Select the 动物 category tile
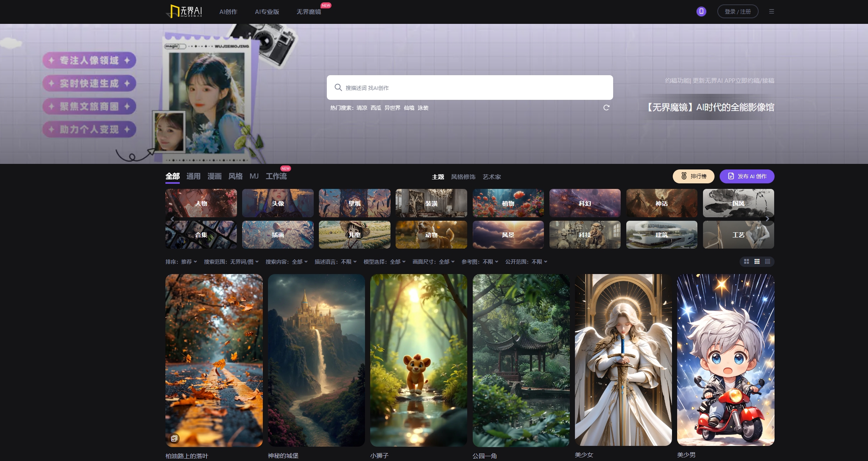The width and height of the screenshot is (868, 461). [x=431, y=235]
